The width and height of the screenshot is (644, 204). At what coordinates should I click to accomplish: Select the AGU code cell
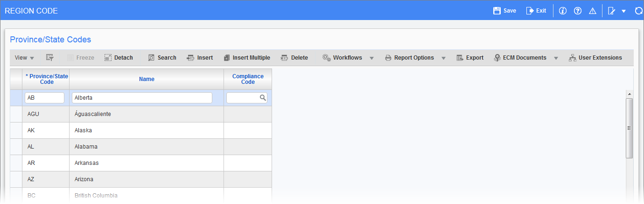[x=46, y=114]
